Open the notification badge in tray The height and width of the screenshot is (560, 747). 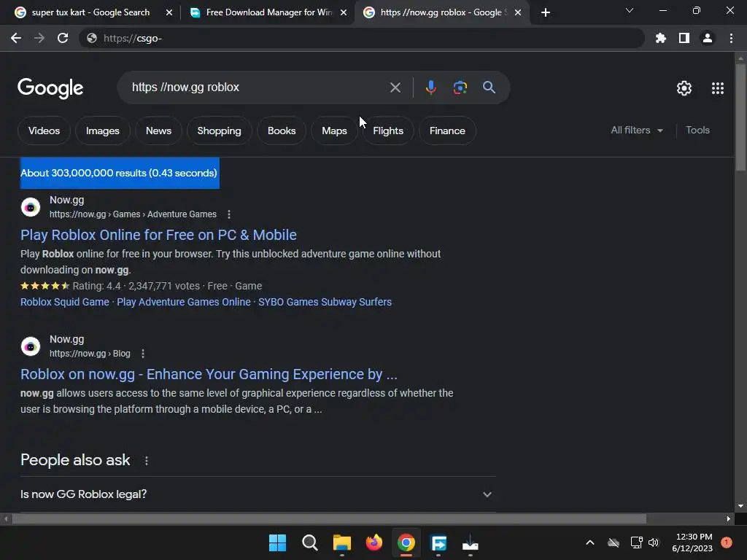(x=727, y=542)
